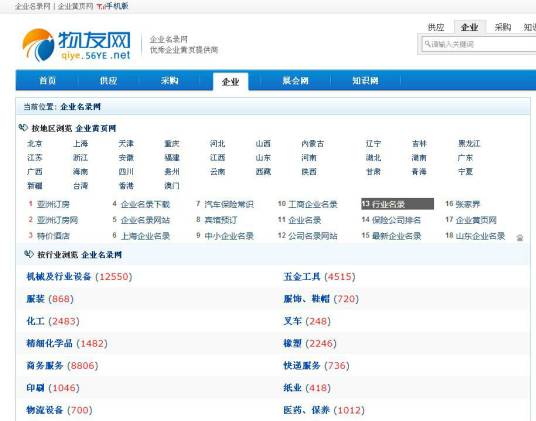Browse companies in 北京

tap(35, 144)
